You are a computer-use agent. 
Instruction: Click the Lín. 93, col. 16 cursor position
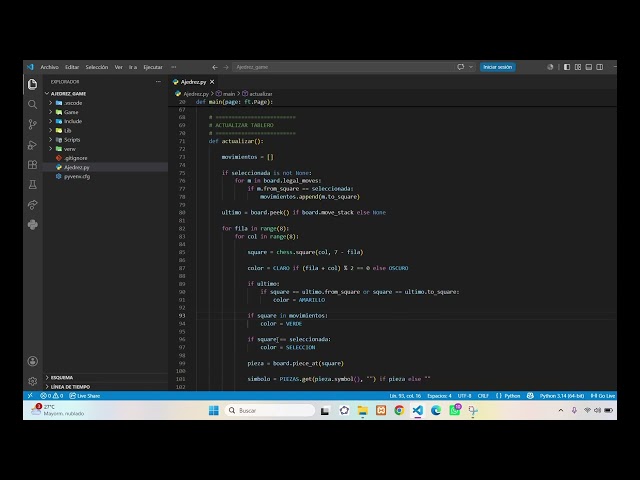(405, 396)
